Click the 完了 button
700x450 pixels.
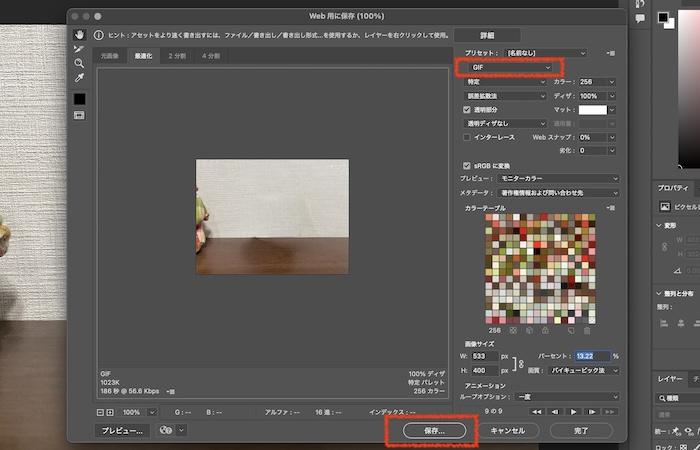tap(581, 431)
